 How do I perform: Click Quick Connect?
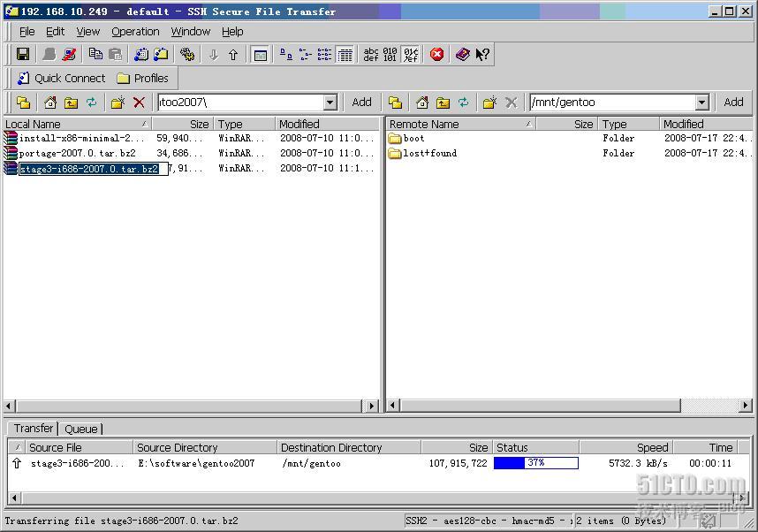point(61,79)
